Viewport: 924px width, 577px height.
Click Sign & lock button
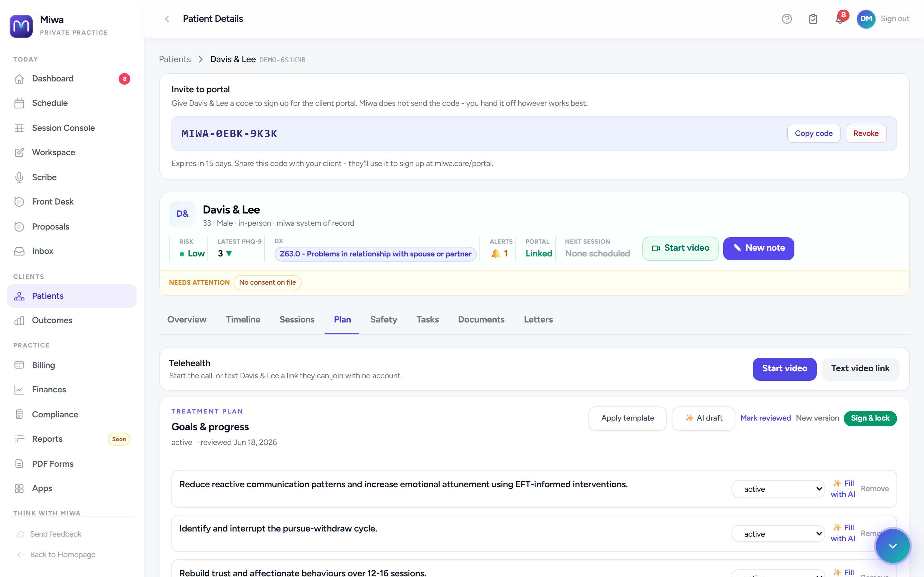pyautogui.click(x=870, y=418)
